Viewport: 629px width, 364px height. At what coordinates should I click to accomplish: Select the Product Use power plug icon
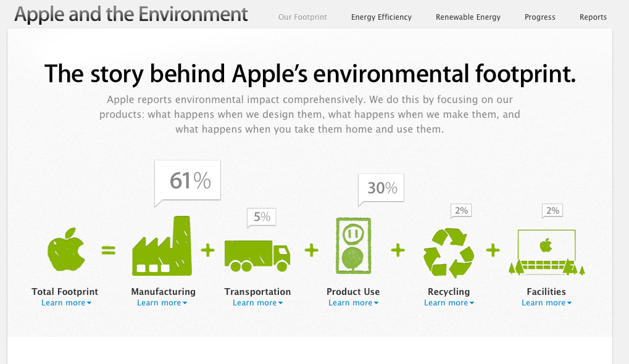tap(352, 246)
